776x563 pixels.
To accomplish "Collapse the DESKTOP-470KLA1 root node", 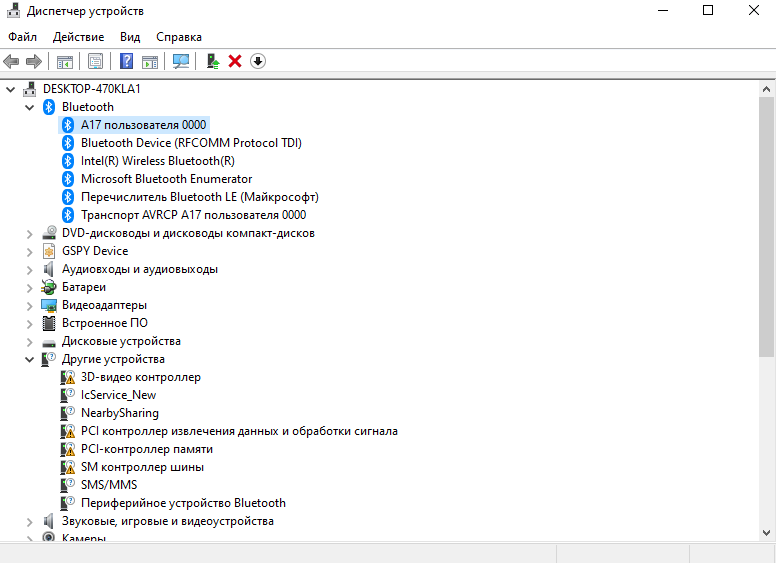I will pyautogui.click(x=10, y=90).
